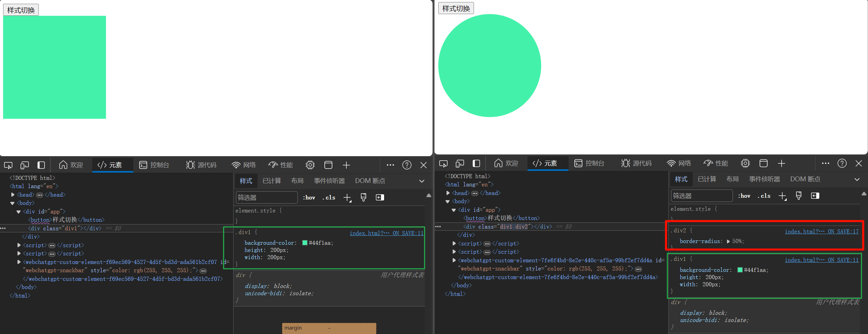868x334 pixels.
Task: Open the three-dot customize menu in right DevTools
Action: (x=825, y=163)
